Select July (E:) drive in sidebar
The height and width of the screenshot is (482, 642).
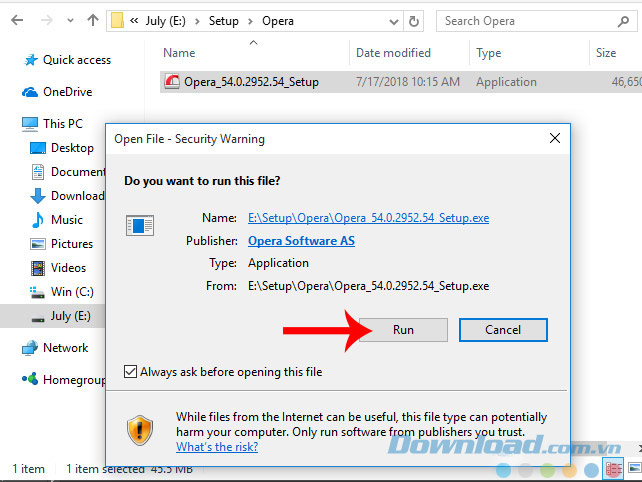pos(70,316)
